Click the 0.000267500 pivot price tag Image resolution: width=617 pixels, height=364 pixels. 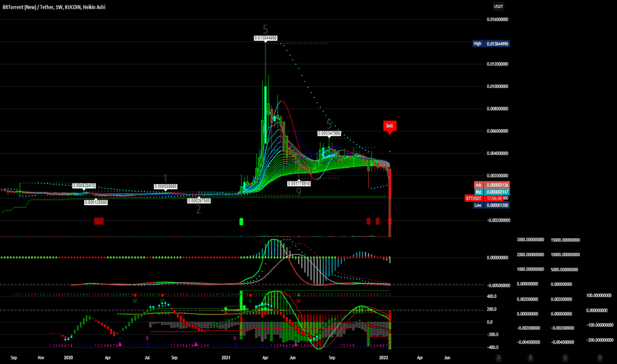(x=199, y=201)
